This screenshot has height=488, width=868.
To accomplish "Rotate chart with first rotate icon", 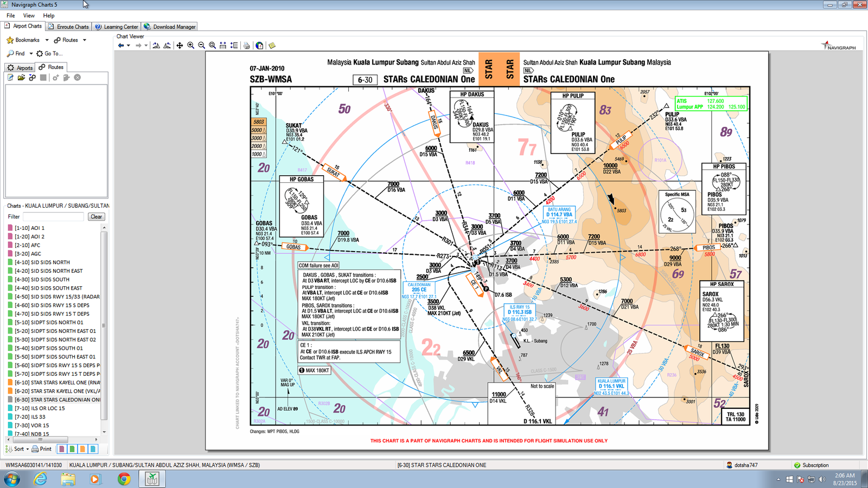I will pos(156,46).
